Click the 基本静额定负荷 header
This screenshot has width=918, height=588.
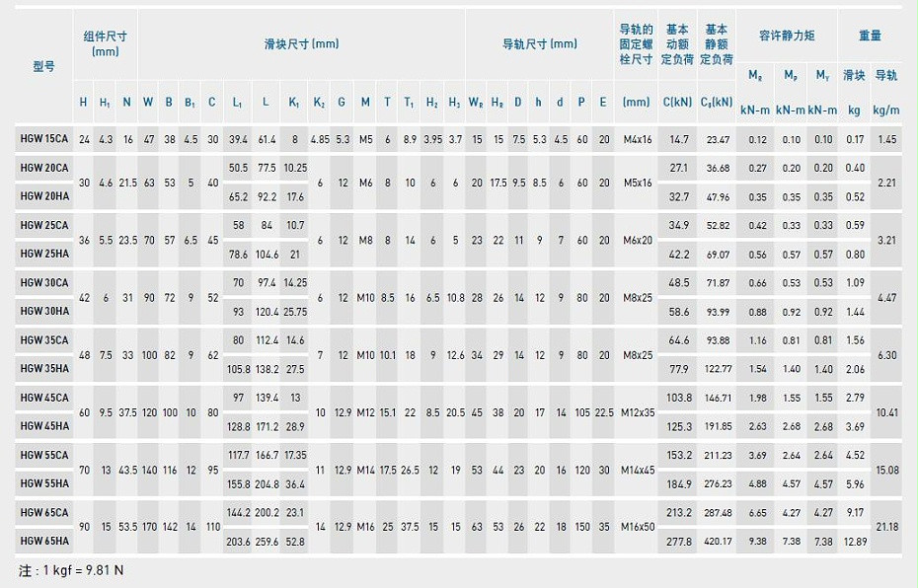(718, 42)
